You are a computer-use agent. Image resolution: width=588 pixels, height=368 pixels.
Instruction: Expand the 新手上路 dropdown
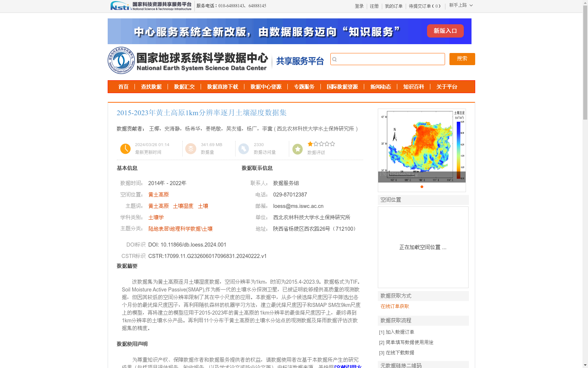pos(461,5)
